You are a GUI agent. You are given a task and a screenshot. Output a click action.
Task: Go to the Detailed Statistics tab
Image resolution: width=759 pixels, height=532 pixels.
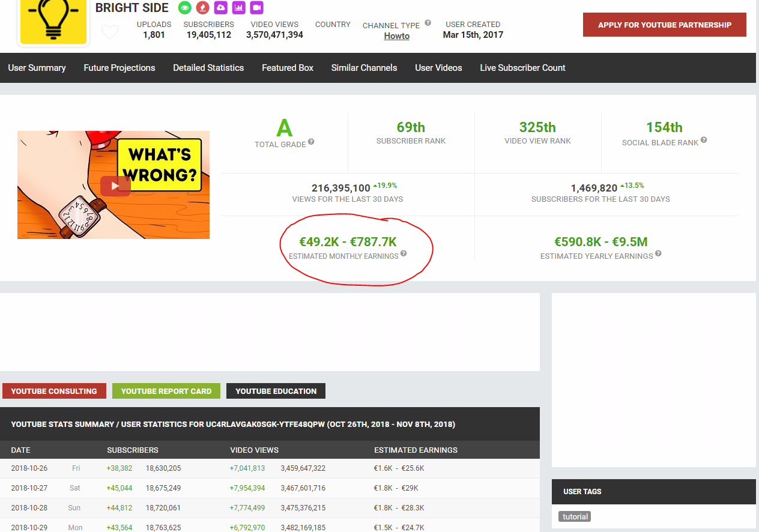coord(208,68)
